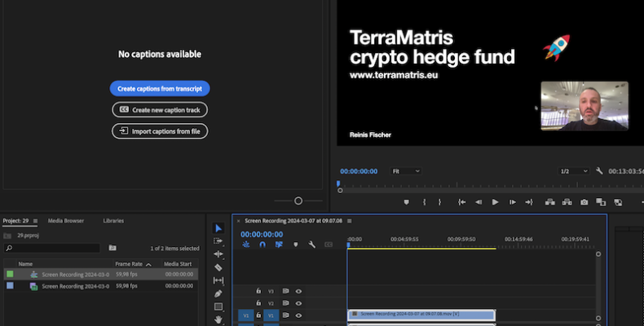Choose the Selection arrow tool
This screenshot has height=326, width=644.
218,228
